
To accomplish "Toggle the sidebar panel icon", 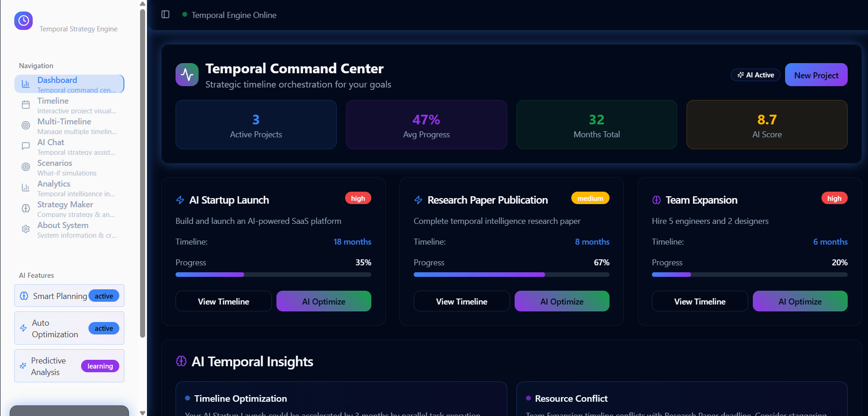I will pos(165,15).
